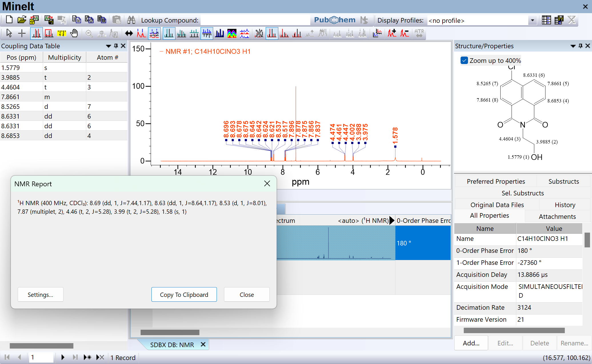Viewport: 592px width, 364px height.
Task: Click the rainbow contour plot icon
Action: click(x=232, y=33)
